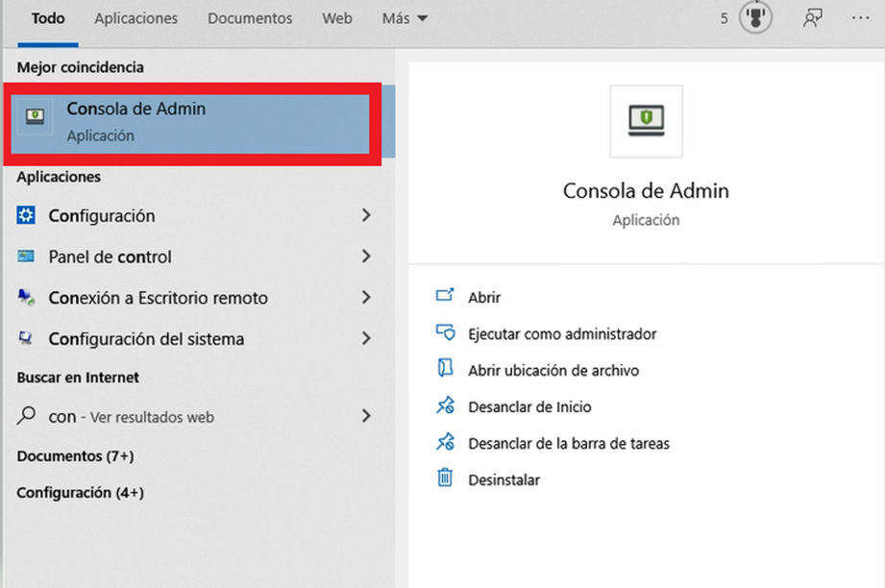This screenshot has width=885, height=588.
Task: Click the rewards medal icon
Action: (x=755, y=18)
